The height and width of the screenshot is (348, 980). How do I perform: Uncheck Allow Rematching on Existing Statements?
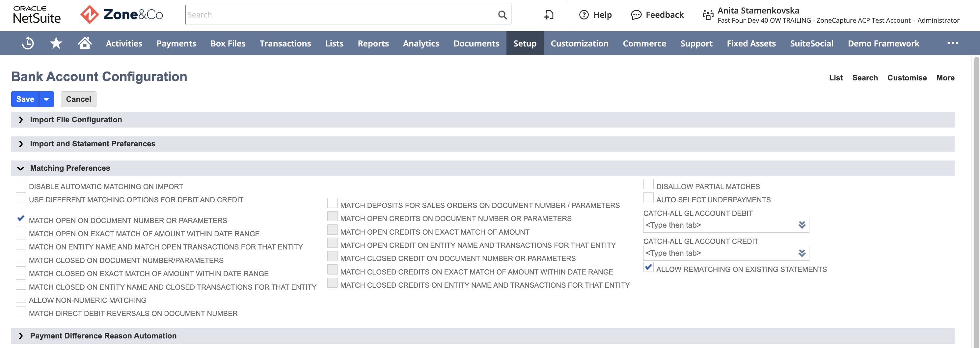tap(648, 267)
